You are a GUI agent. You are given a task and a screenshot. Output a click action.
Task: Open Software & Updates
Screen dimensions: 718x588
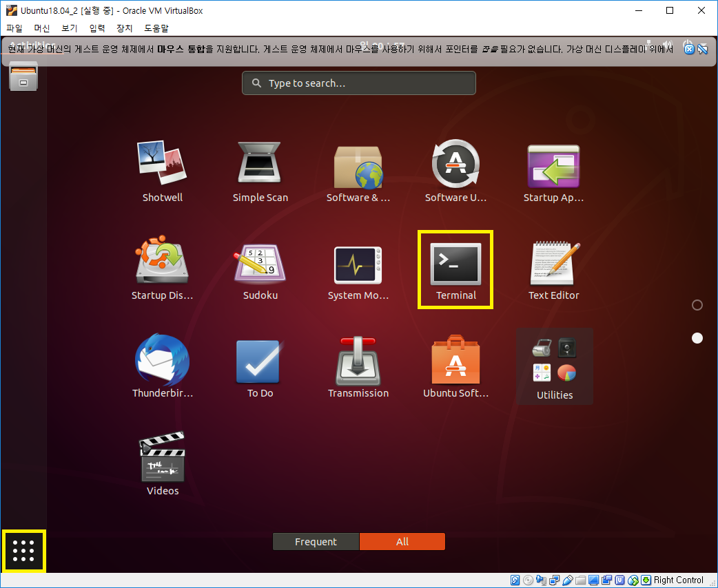click(358, 171)
